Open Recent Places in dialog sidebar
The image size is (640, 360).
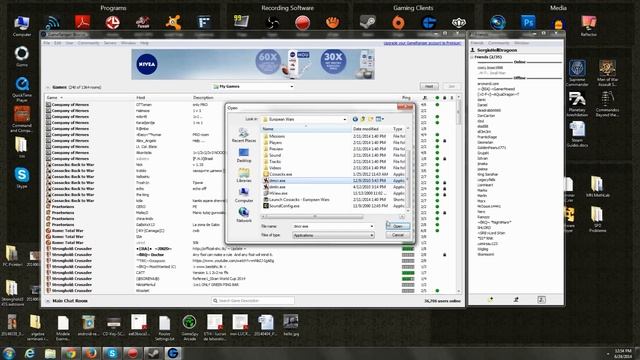244,136
